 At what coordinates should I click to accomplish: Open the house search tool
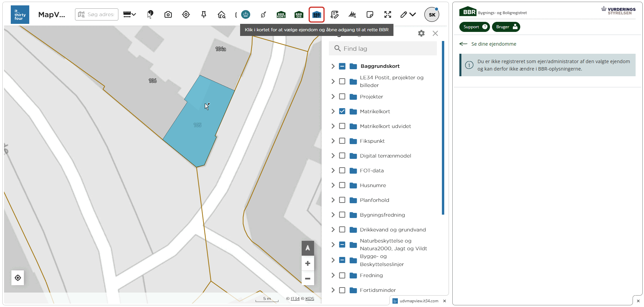222,14
